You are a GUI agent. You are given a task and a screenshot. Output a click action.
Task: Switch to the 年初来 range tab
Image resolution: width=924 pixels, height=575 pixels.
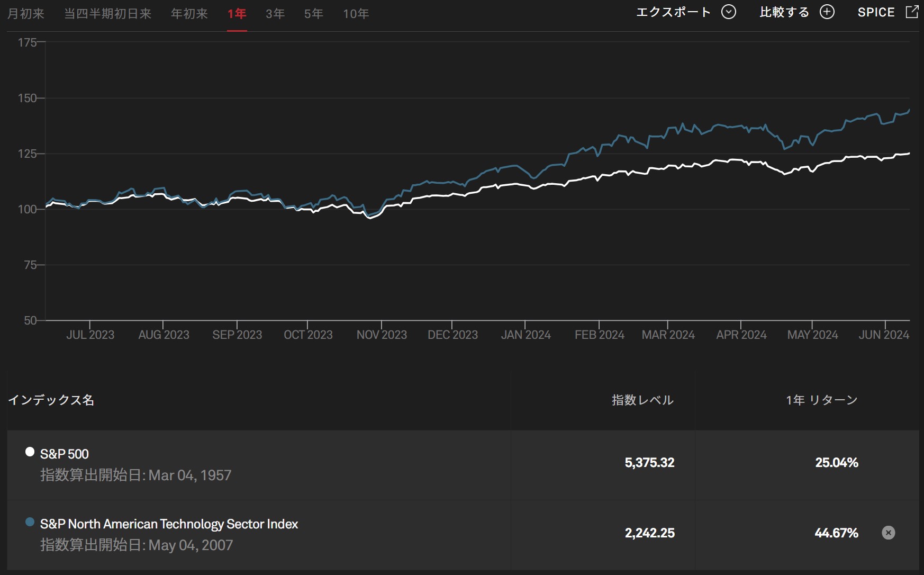click(189, 14)
